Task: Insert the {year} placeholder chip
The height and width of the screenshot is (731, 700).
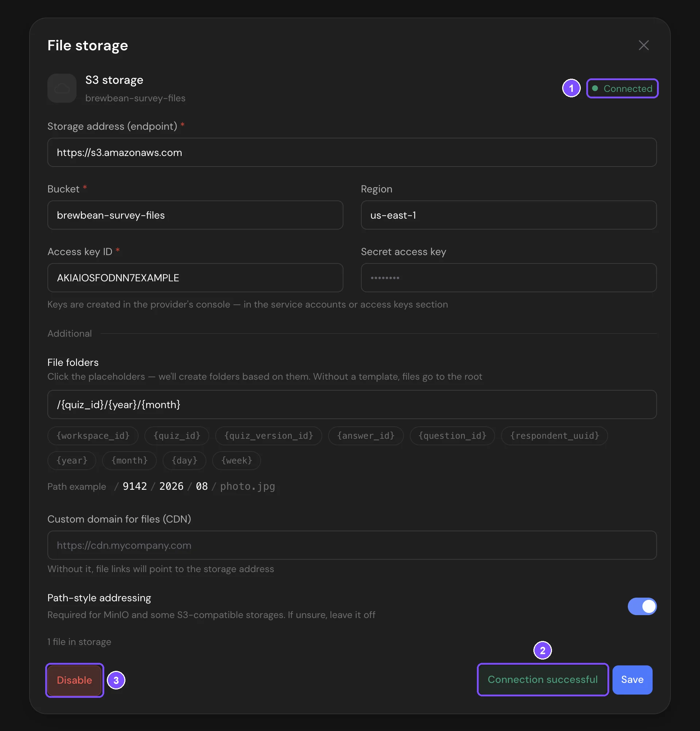Action: 72,460
